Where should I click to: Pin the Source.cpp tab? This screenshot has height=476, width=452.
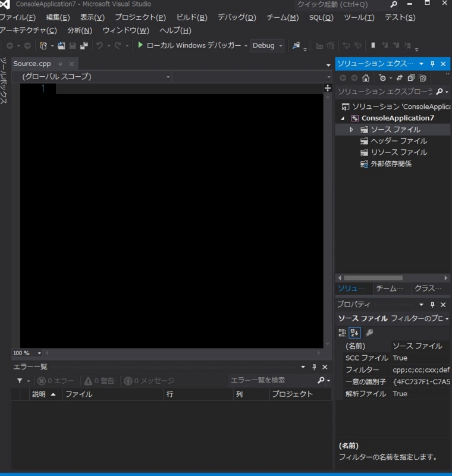pos(59,64)
